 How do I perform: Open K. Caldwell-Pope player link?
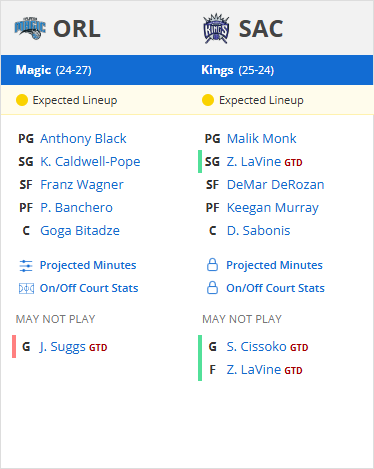[x=90, y=162]
